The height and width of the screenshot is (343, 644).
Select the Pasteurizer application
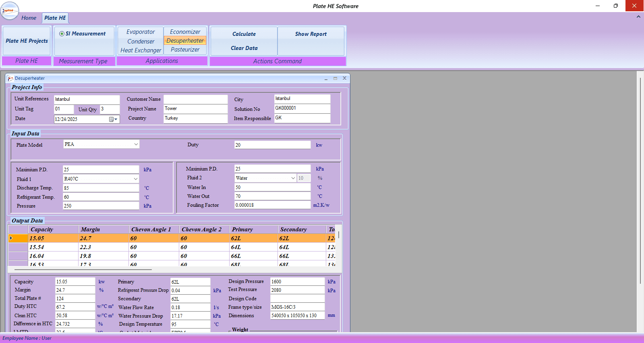[185, 50]
